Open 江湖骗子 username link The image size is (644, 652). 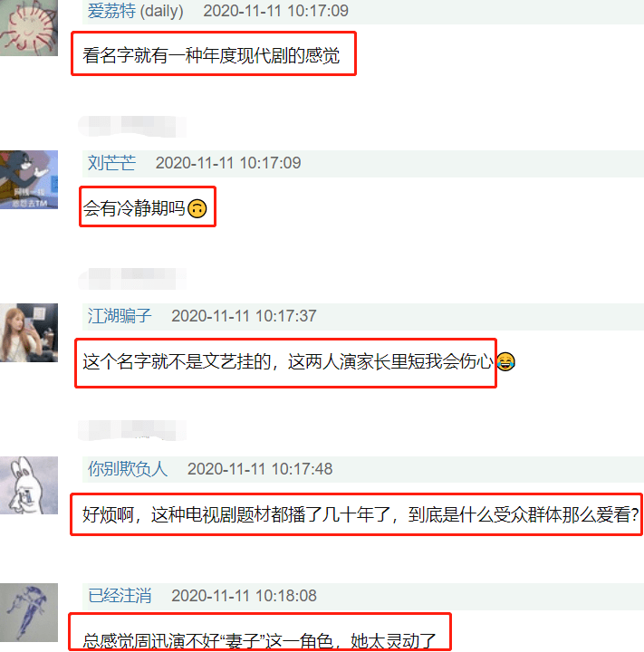click(x=120, y=316)
